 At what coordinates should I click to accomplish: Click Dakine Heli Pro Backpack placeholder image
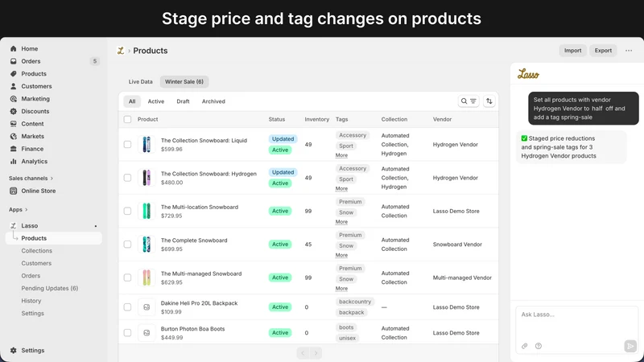147,307
